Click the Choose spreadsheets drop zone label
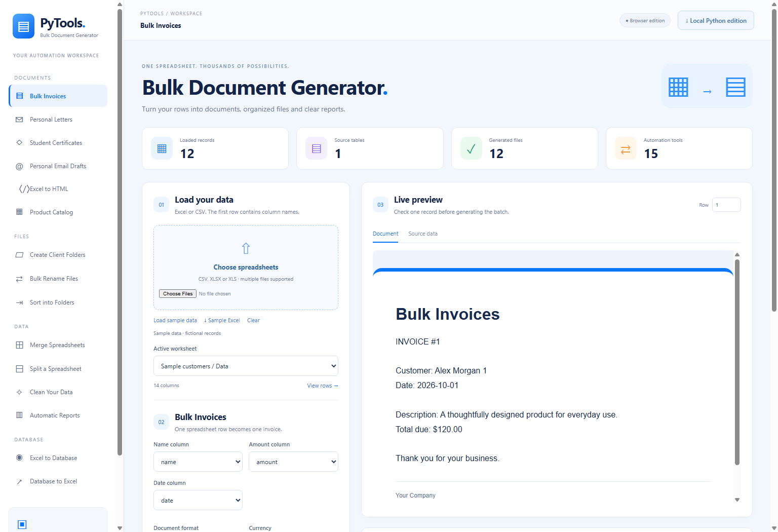The width and height of the screenshot is (778, 532). point(246,267)
